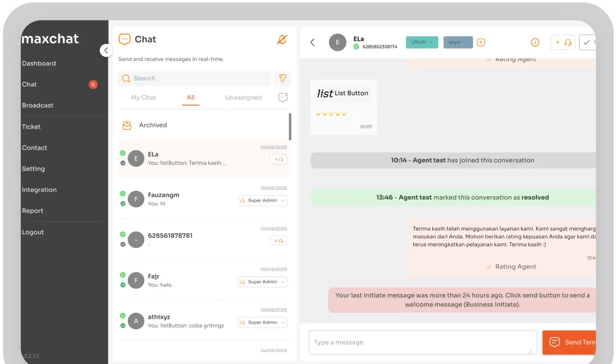Assign agent to 628561878781 chat via headset button
The image size is (616, 364).
278,240
